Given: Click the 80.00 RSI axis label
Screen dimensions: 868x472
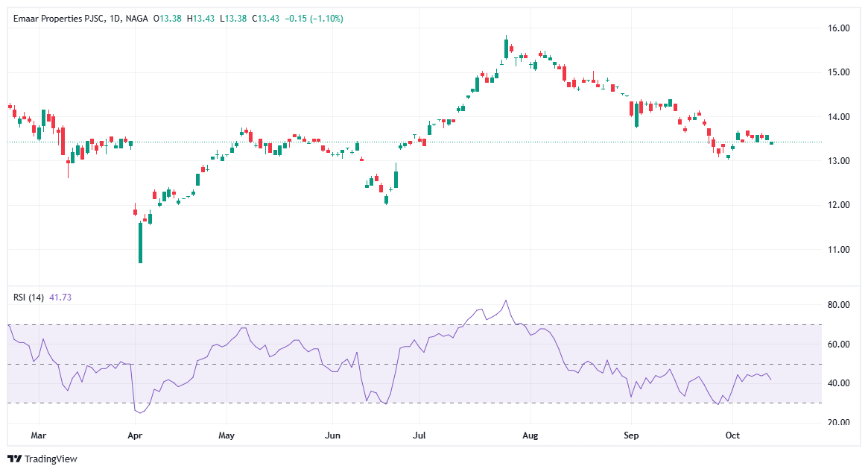Looking at the screenshot, I should [840, 305].
